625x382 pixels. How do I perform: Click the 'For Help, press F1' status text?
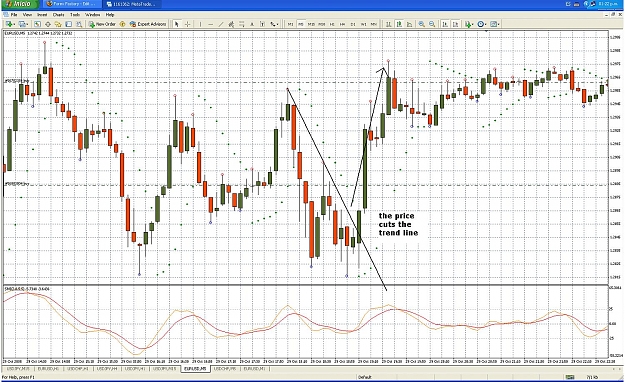18,377
